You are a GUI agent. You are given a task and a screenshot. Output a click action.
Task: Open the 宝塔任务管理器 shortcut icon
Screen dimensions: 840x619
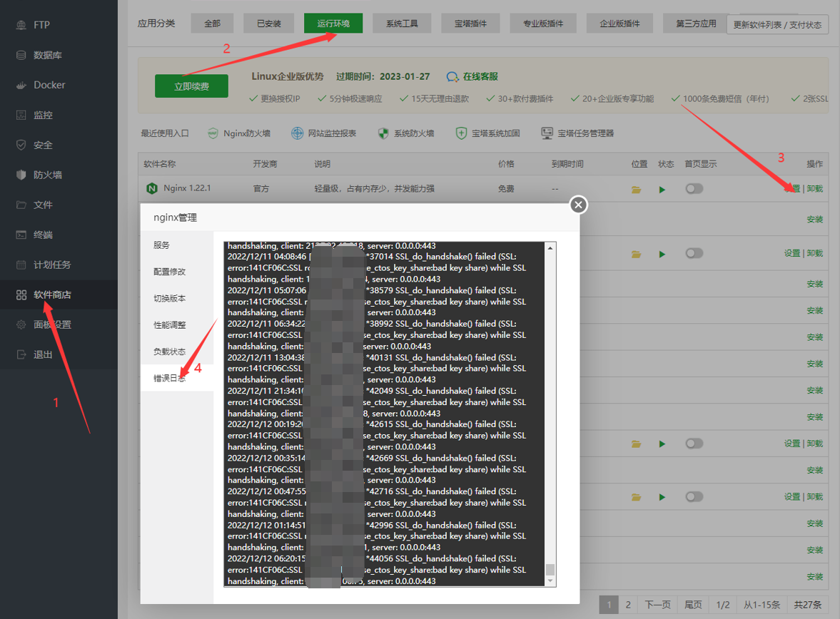click(547, 133)
